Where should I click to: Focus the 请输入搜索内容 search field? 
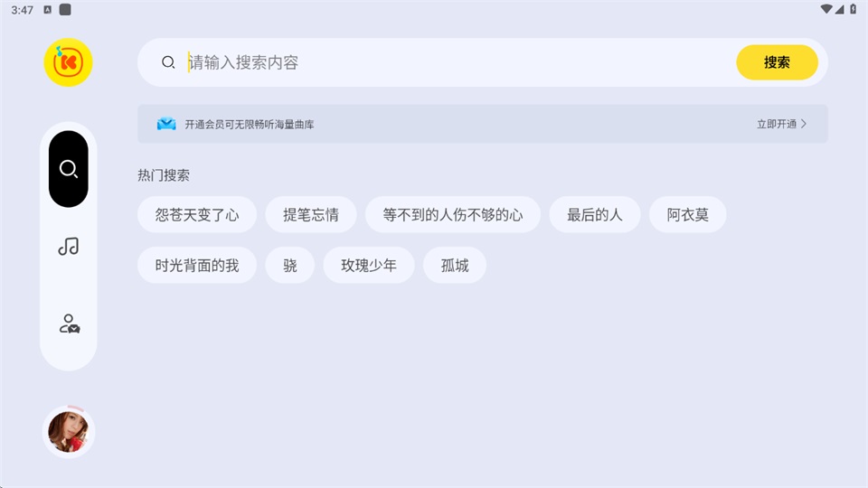tap(452, 62)
